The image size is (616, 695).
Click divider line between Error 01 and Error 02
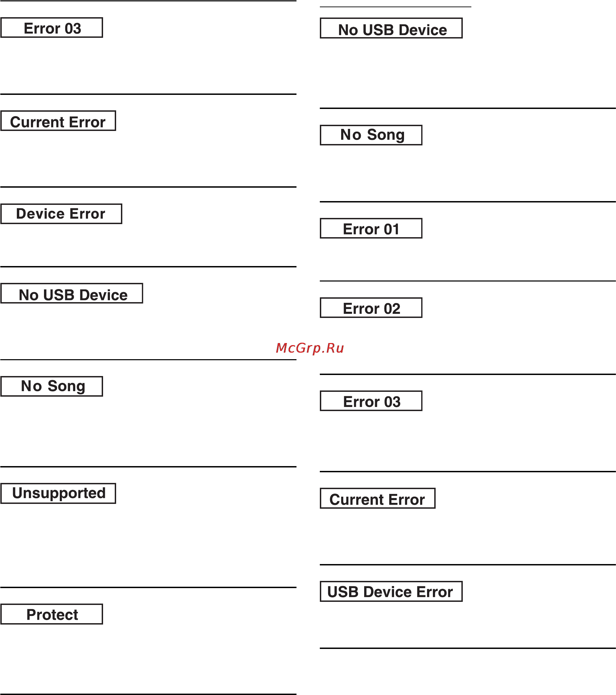(468, 281)
